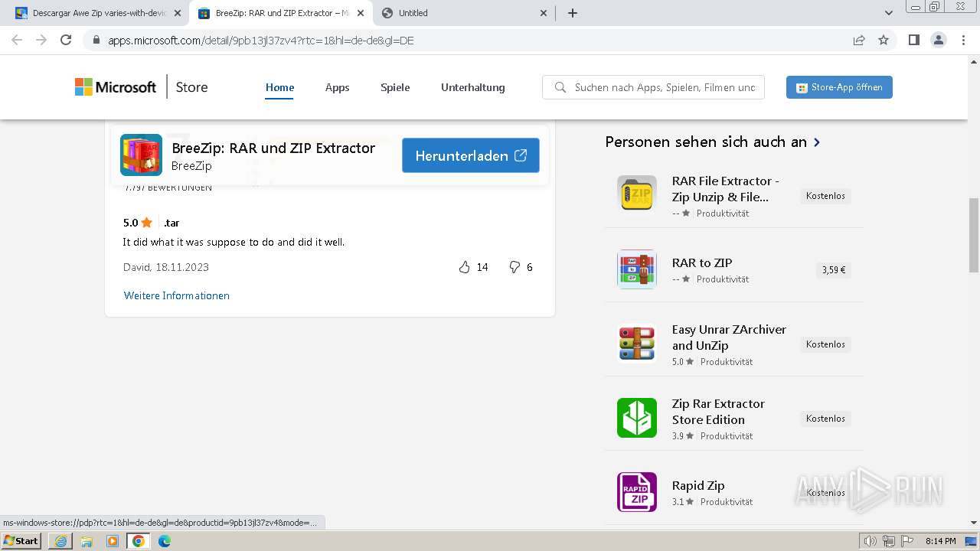The image size is (980, 551).
Task: Click the 'BreeZip' publisher name in header
Action: click(191, 166)
